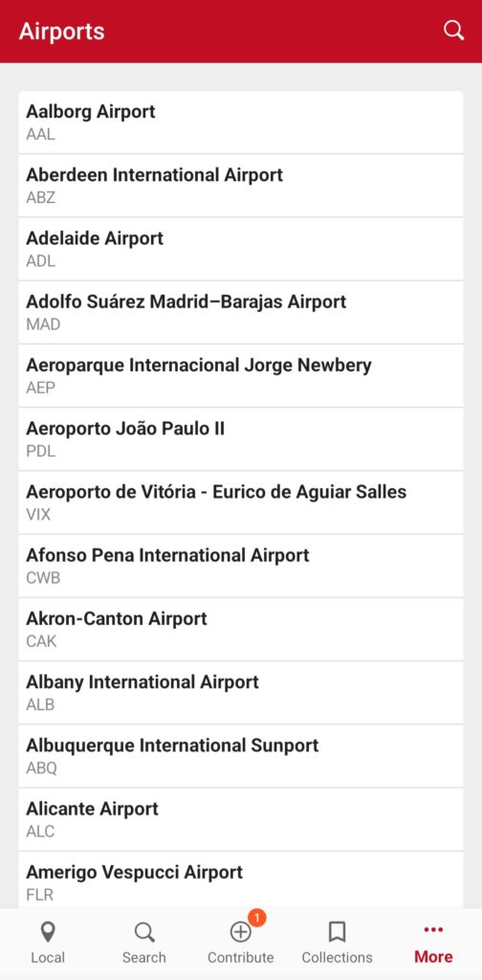The width and height of the screenshot is (482, 980).
Task: Select Albuquerque International Sunport
Action: (x=241, y=756)
